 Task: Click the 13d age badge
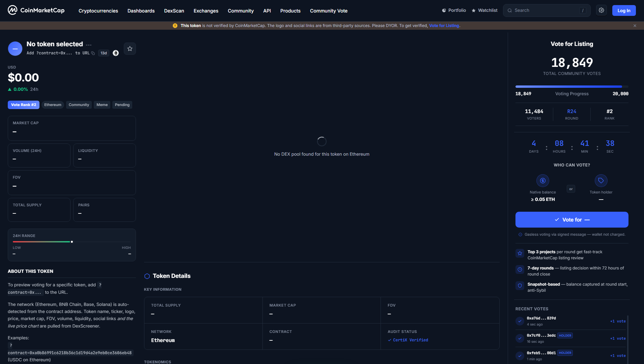tap(104, 53)
